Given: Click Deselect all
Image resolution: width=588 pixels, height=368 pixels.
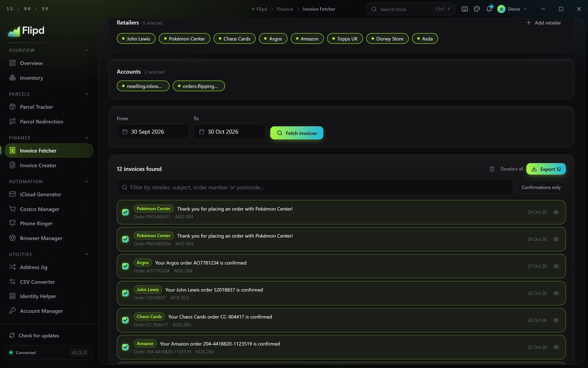Looking at the screenshot, I should (512, 169).
